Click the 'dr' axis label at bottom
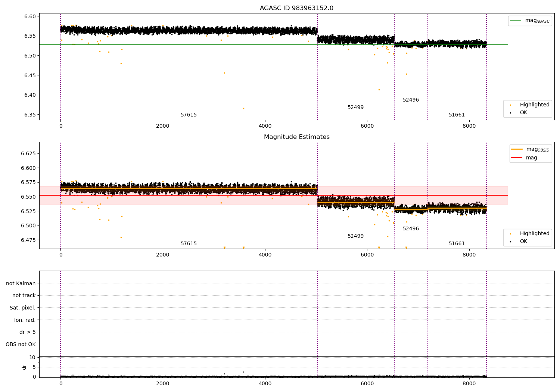This screenshot has width=560, height=392. (x=24, y=367)
